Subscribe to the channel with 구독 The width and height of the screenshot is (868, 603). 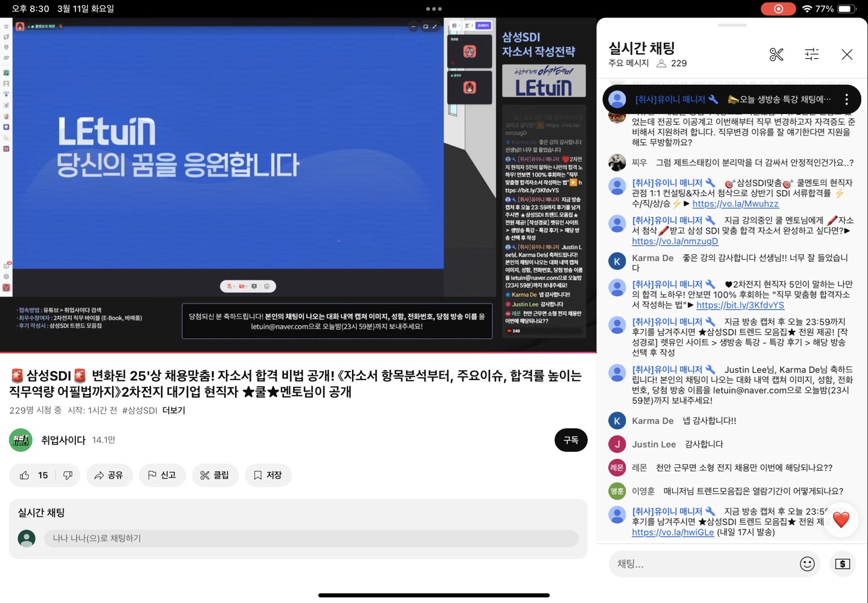(x=570, y=440)
